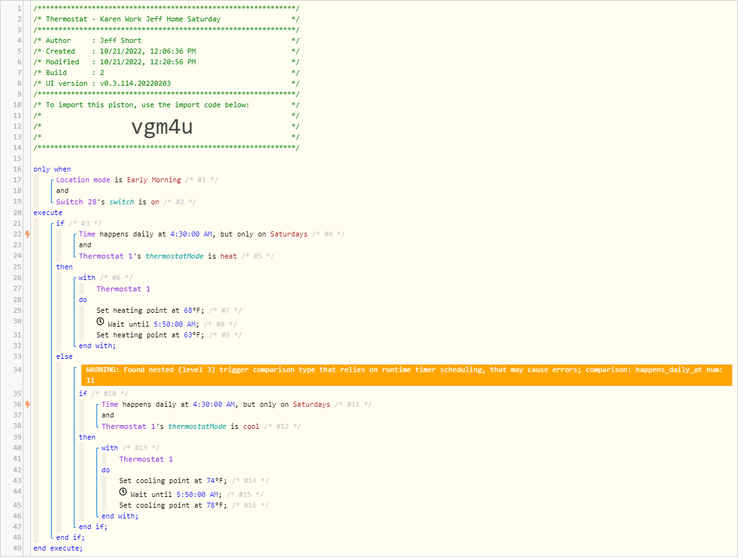Select the "cool" comparison value
Viewport: 743px width, 560px height.
click(251, 426)
